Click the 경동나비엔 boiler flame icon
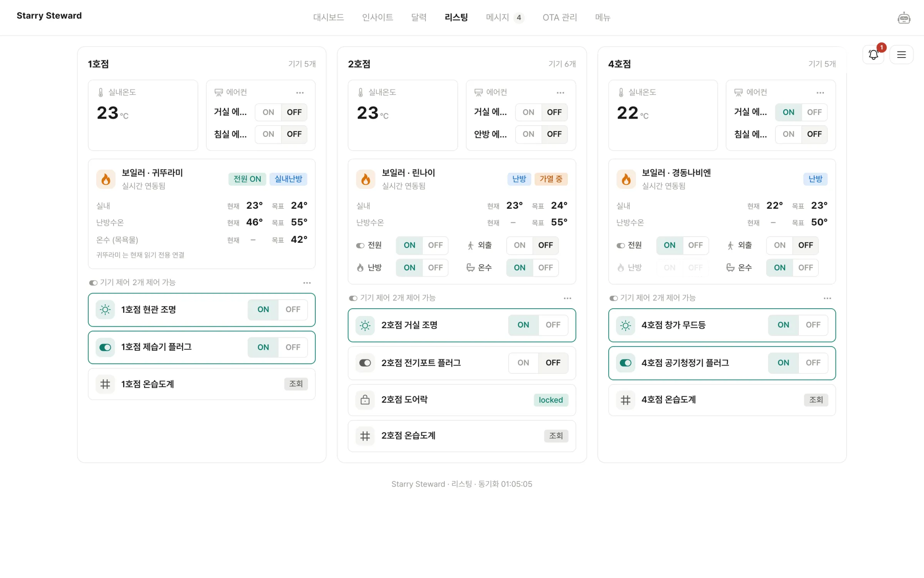Image resolution: width=924 pixels, height=578 pixels. pyautogui.click(x=626, y=179)
